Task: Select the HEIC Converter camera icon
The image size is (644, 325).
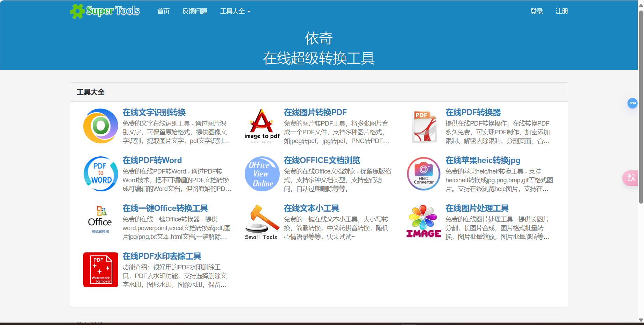Action: point(423,174)
